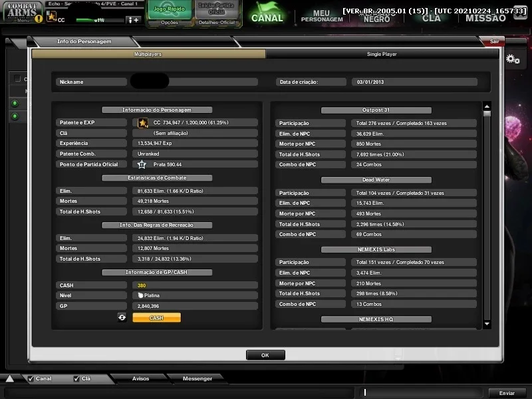Click Total 151 vezes NEMEXIS Labs participation
Screen dimensions: 532x399
click(x=414, y=262)
